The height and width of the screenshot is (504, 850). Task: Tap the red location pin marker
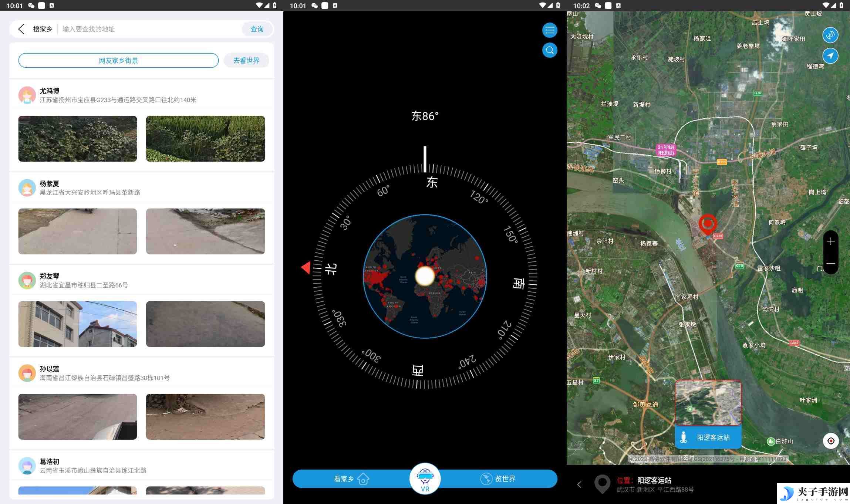click(x=708, y=224)
